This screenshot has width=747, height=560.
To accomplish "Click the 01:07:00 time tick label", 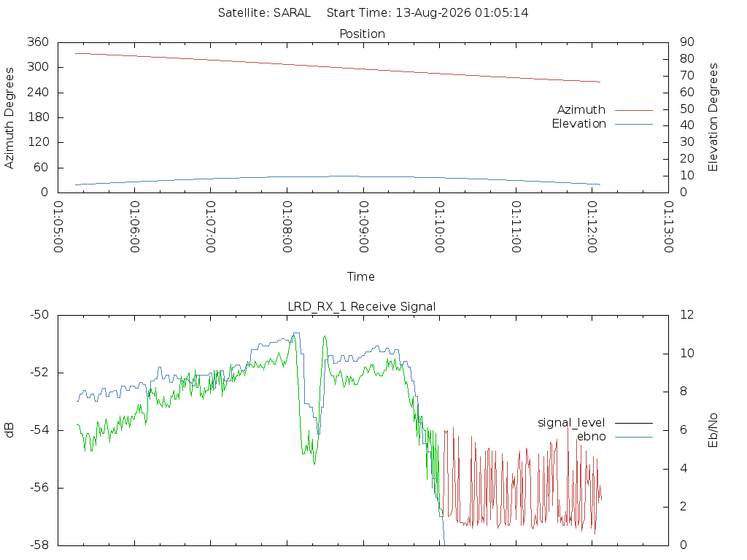I will (x=211, y=227).
